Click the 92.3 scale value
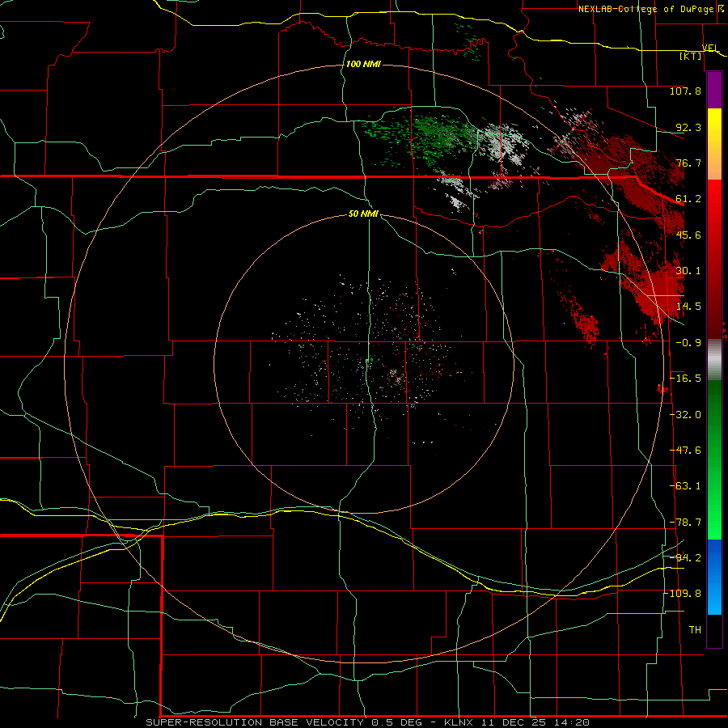The height and width of the screenshot is (728, 728). coord(688,127)
